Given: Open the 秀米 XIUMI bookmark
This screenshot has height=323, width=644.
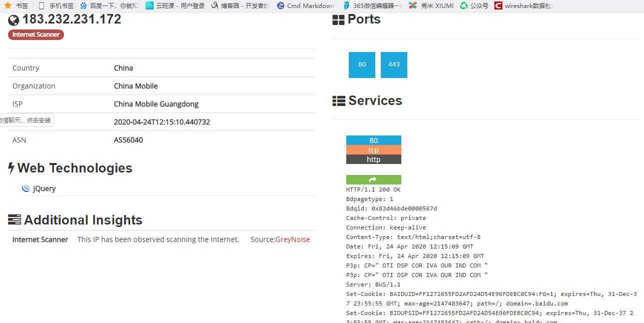Looking at the screenshot, I should [x=431, y=6].
